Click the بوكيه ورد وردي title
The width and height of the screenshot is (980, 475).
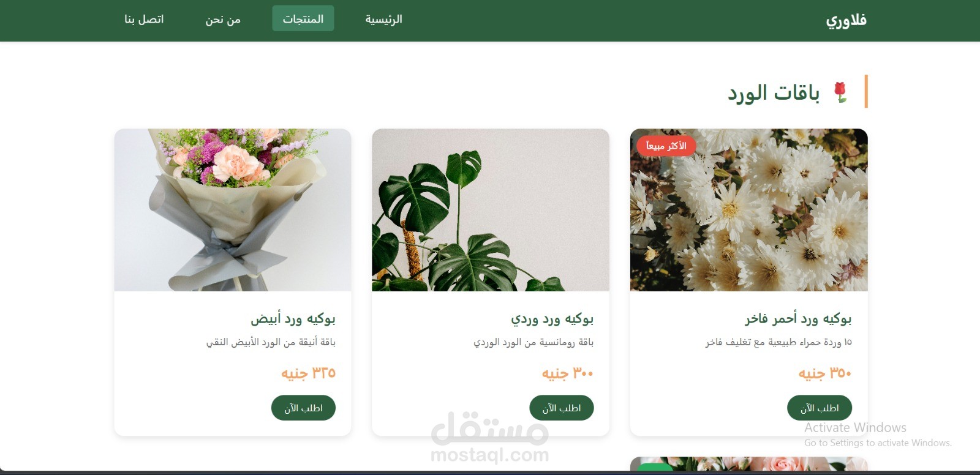pos(552,318)
